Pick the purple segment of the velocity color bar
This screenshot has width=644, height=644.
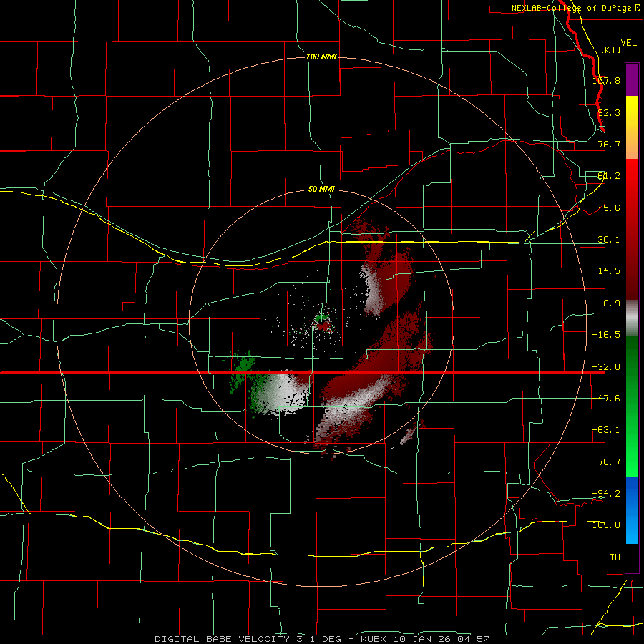(x=632, y=79)
